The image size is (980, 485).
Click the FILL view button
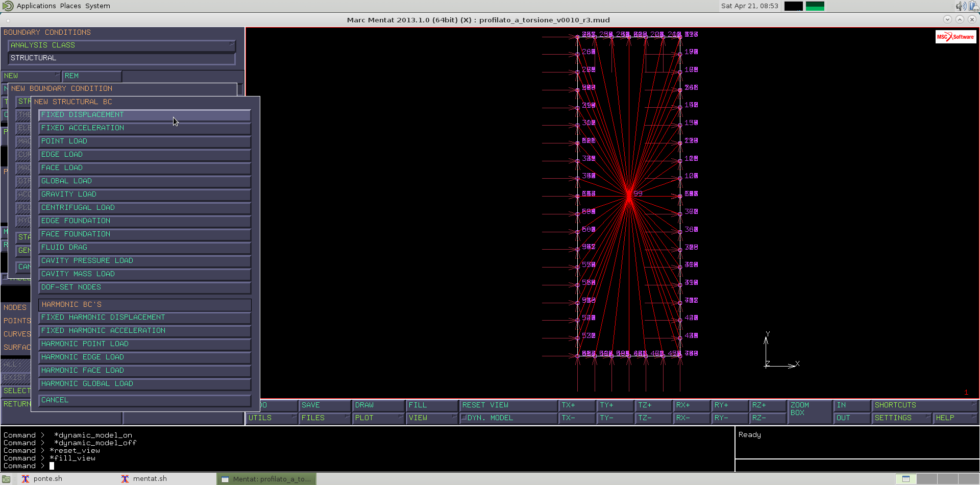coord(432,405)
